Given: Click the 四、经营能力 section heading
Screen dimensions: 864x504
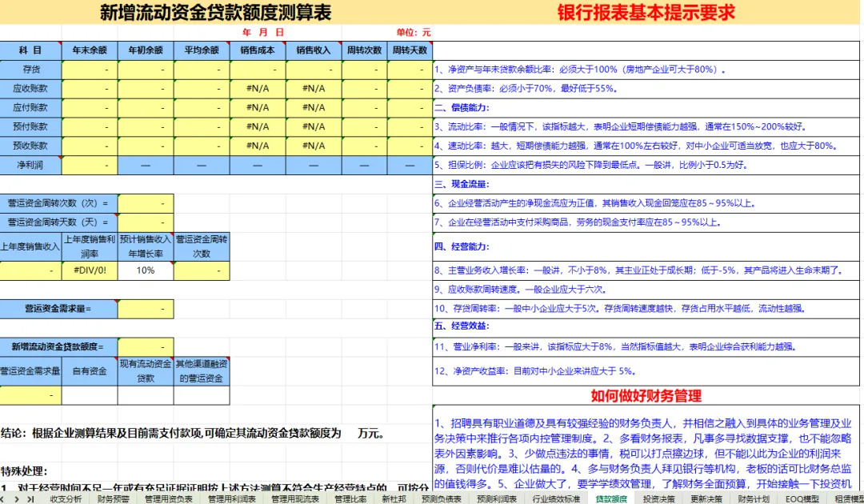Looking at the screenshot, I should point(462,246).
